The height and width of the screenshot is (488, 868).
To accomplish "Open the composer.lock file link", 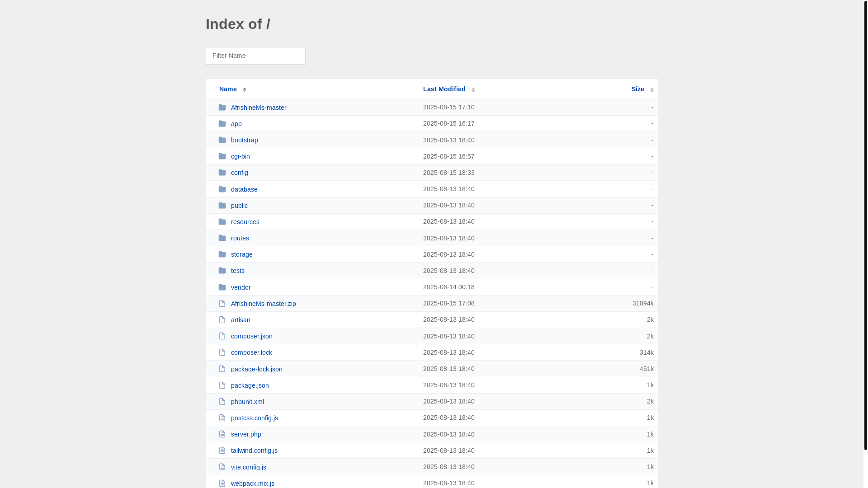I will pyautogui.click(x=251, y=352).
